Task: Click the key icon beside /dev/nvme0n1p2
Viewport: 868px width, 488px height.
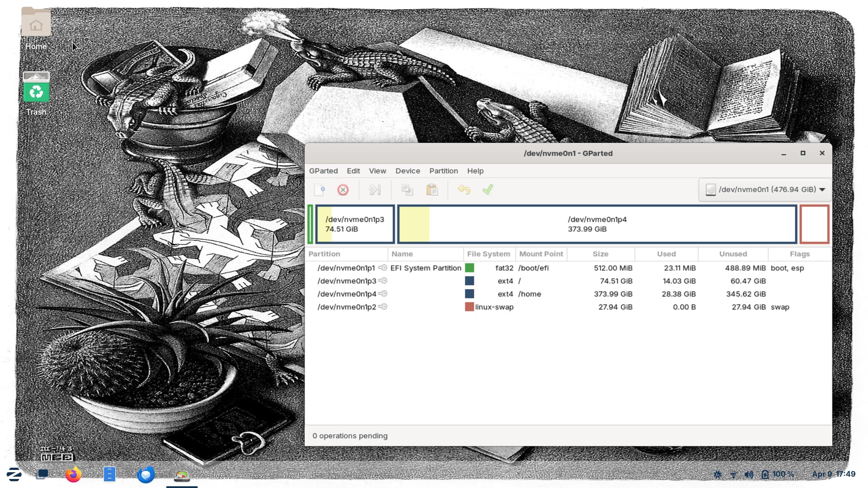Action: point(383,307)
